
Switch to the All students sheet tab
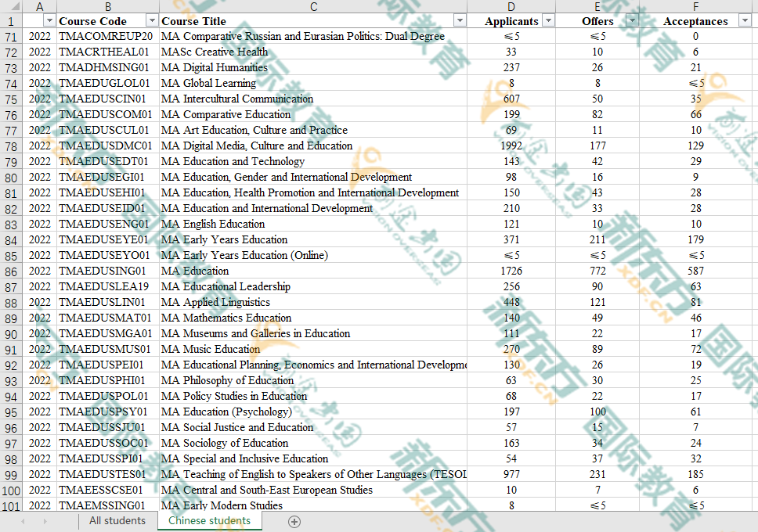(x=117, y=521)
